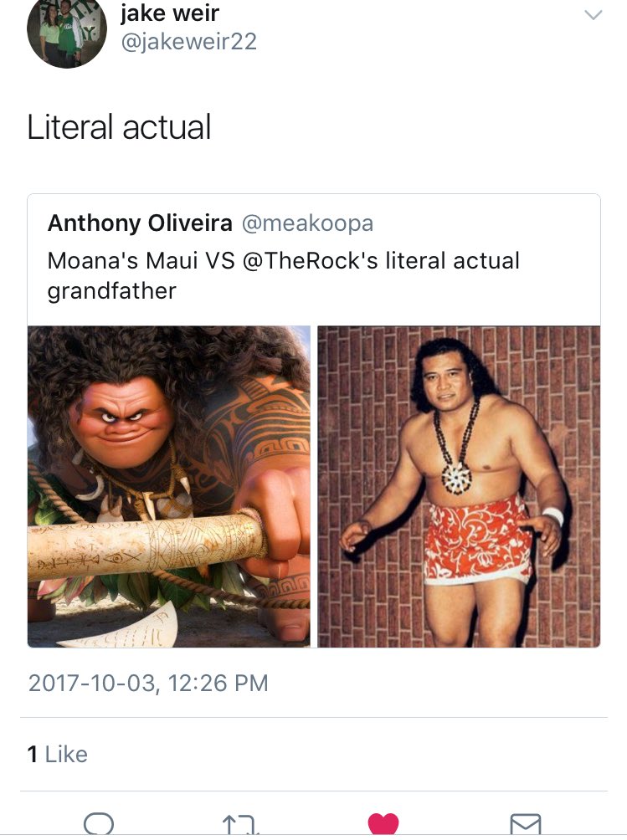627x840 pixels.
Task: Open the jake weir display name
Action: (170, 13)
